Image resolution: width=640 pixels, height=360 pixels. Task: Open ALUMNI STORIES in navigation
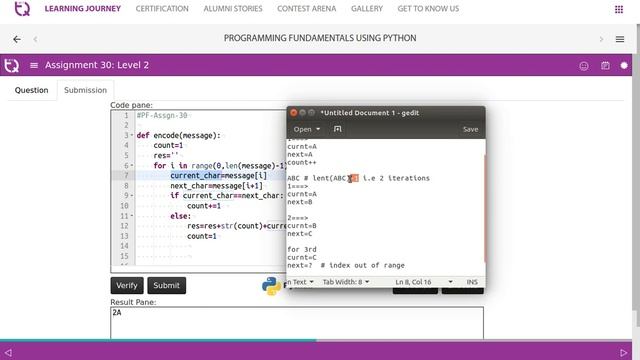[x=233, y=9]
